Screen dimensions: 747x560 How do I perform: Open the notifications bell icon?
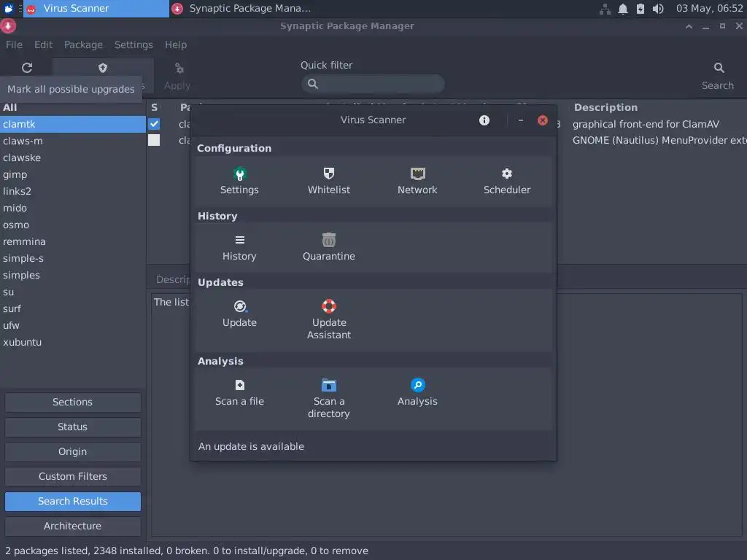click(x=623, y=9)
